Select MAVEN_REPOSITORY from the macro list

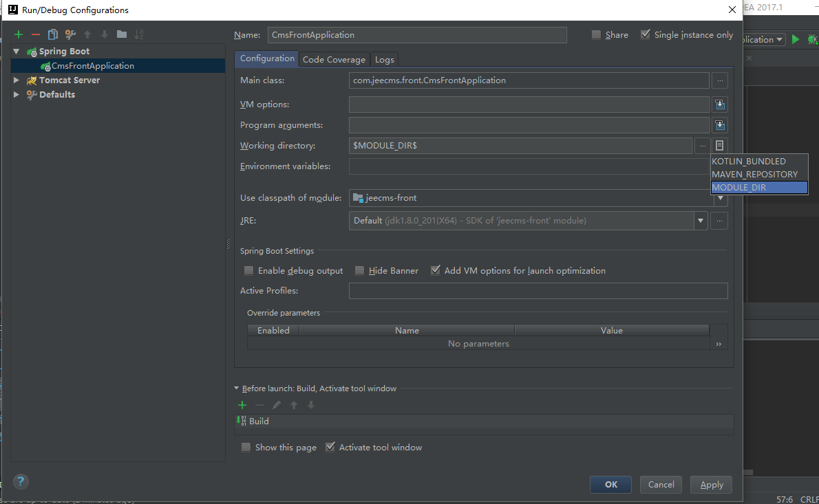point(754,175)
